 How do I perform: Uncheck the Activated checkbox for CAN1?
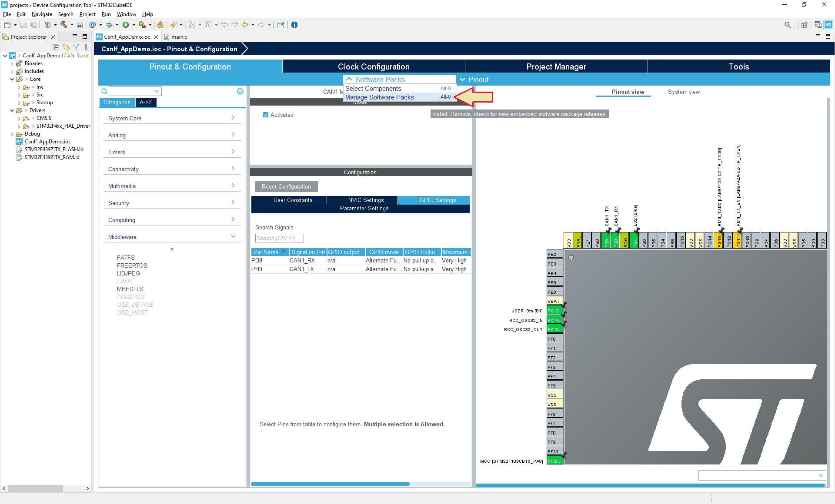pyautogui.click(x=266, y=115)
